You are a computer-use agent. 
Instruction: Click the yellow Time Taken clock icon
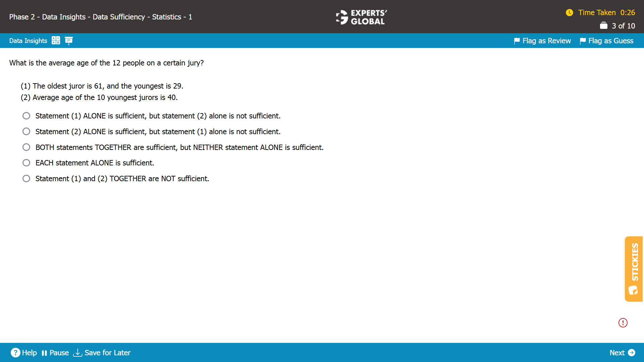[570, 13]
